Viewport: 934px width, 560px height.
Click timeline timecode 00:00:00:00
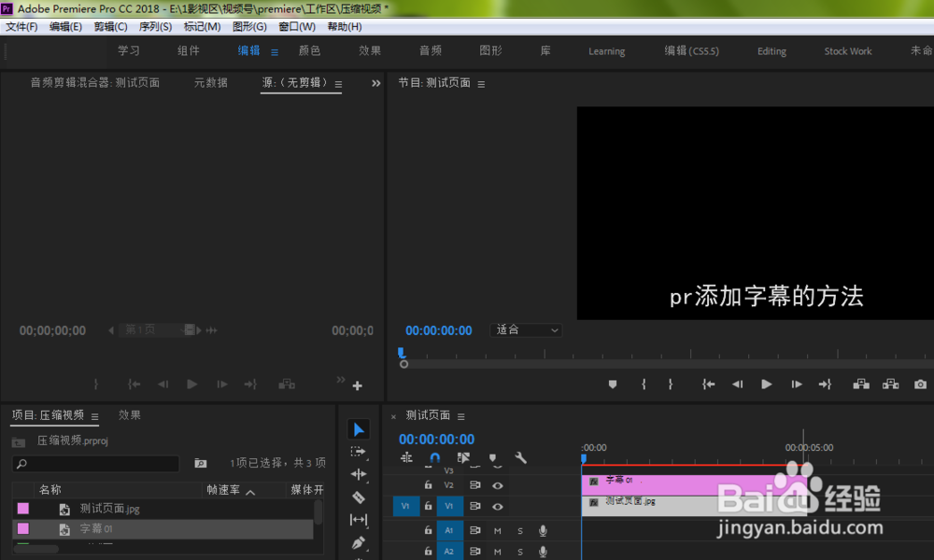[436, 440]
